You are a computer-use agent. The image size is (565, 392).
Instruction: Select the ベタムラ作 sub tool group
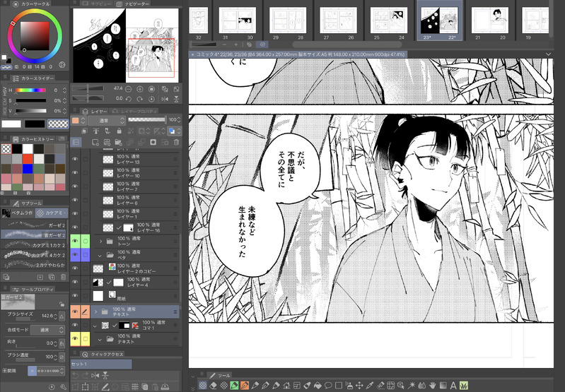pos(18,213)
